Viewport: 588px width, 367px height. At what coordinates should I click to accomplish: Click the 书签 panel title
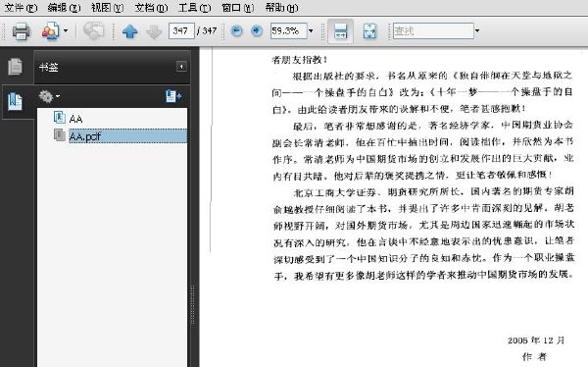coord(49,68)
